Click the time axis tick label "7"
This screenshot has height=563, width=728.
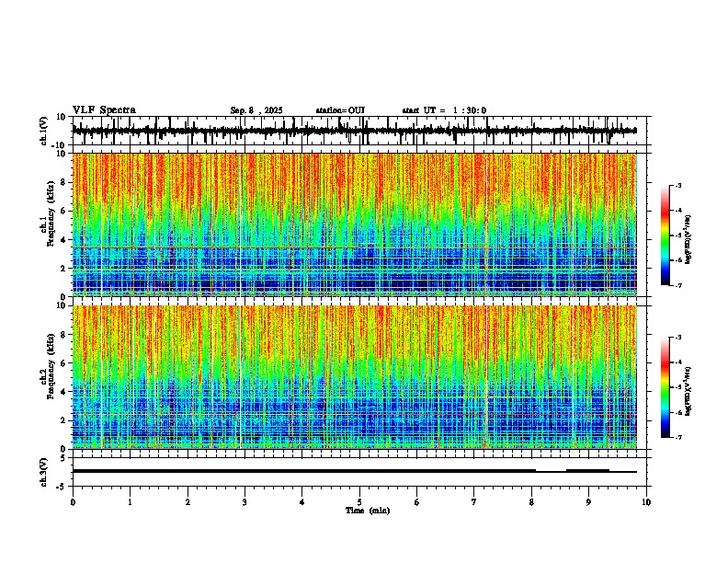coord(474,502)
